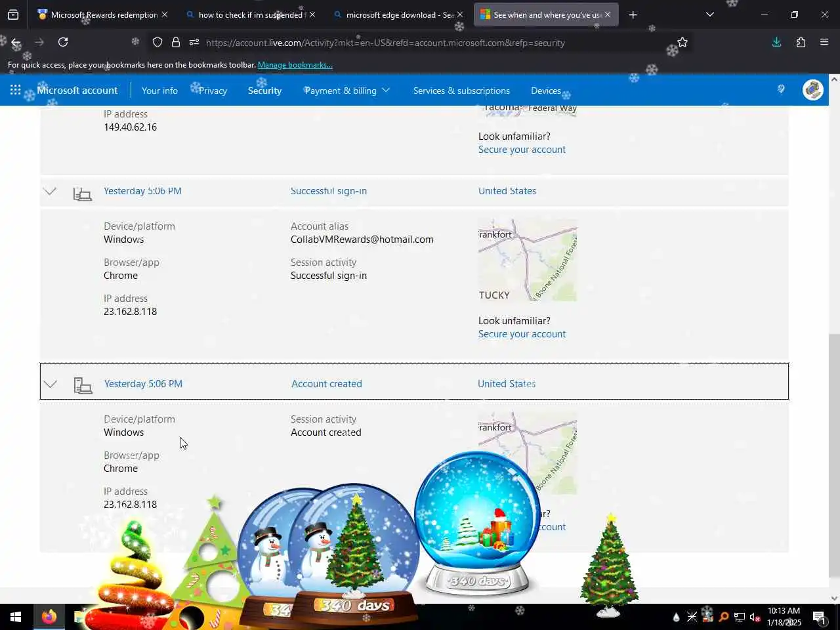Open tracking protection shield icon
The height and width of the screenshot is (630, 840).
pos(157,43)
